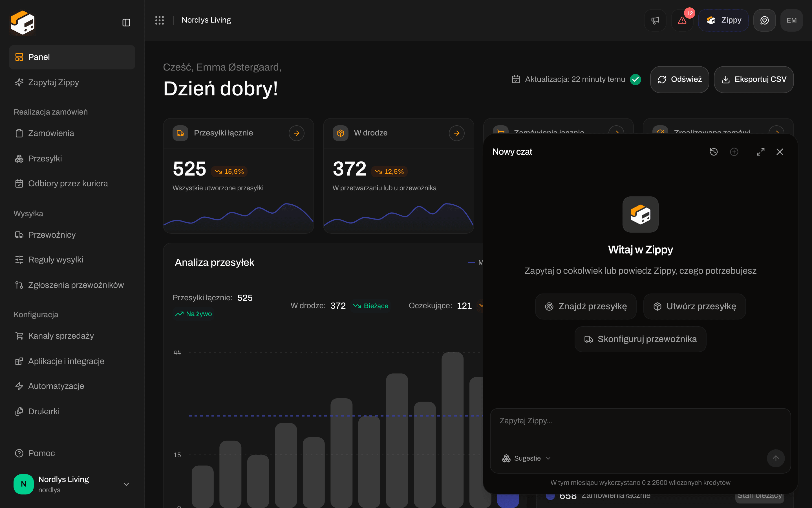This screenshot has width=812, height=508.
Task: Open alerts warning icon with 12 badge
Action: pyautogui.click(x=682, y=20)
